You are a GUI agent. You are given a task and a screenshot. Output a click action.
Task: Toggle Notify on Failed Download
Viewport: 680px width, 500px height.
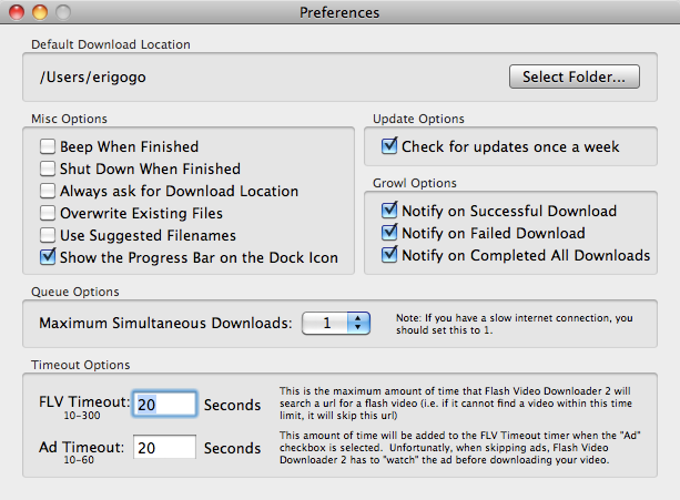pyautogui.click(x=390, y=233)
